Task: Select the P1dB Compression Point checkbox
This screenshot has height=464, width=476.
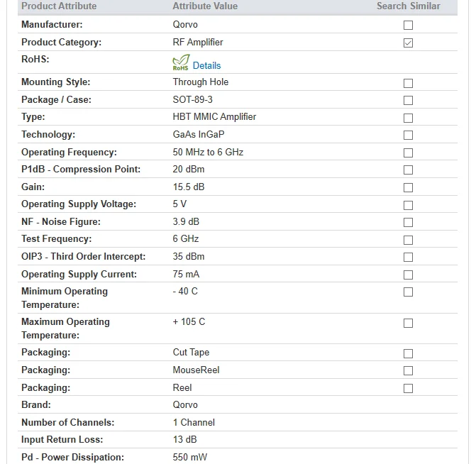Action: coord(408,170)
